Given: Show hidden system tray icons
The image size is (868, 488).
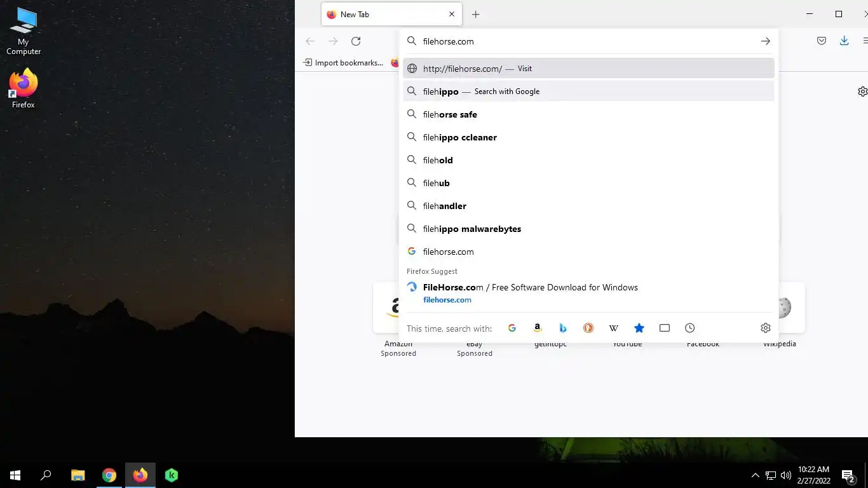Looking at the screenshot, I should (755, 475).
